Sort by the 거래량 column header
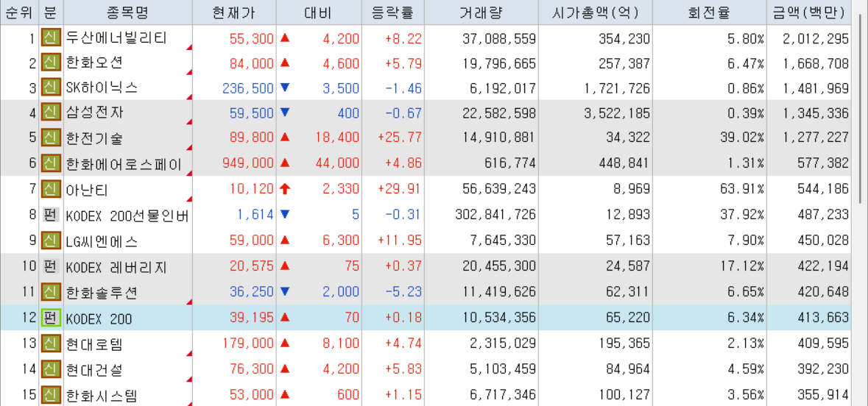This screenshot has height=406, width=868. 481,13
